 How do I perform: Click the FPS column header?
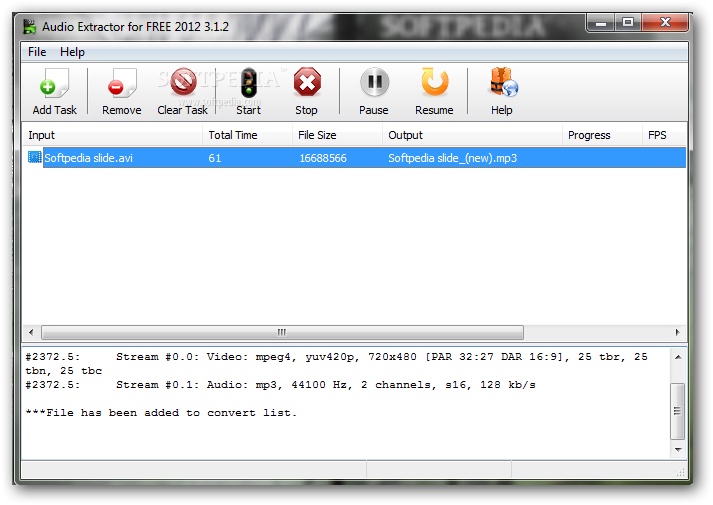663,135
